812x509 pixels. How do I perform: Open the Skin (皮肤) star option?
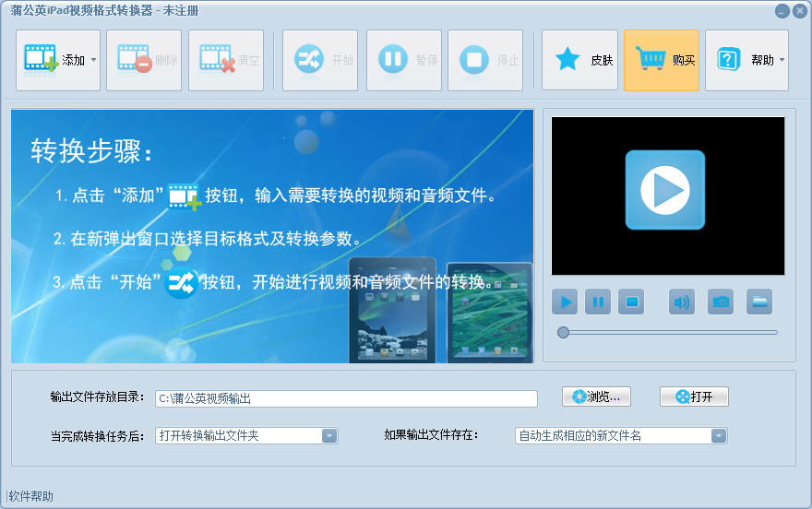pos(579,60)
